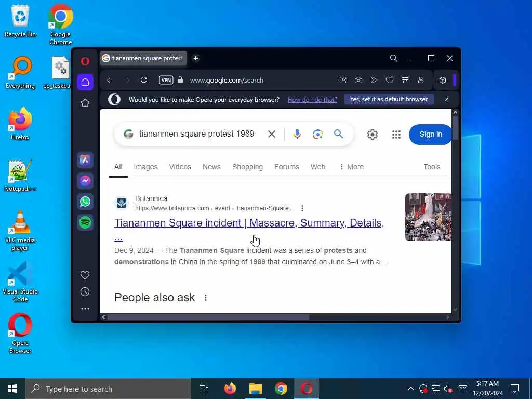Open Pinboards heart in sidebar
Image resolution: width=532 pixels, height=399 pixels.
click(85, 275)
